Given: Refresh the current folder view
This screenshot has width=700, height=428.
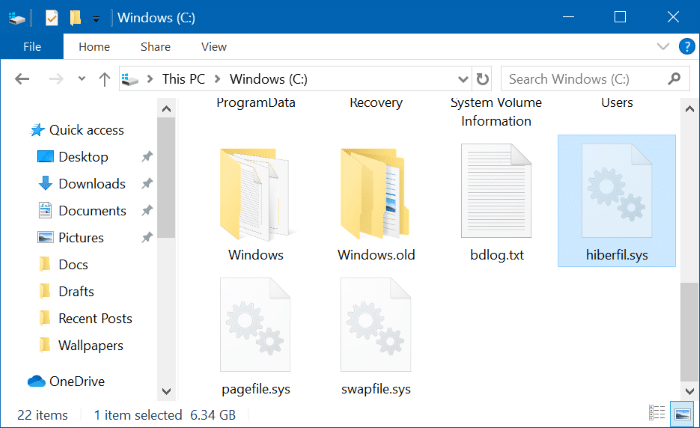Looking at the screenshot, I should pyautogui.click(x=483, y=79).
